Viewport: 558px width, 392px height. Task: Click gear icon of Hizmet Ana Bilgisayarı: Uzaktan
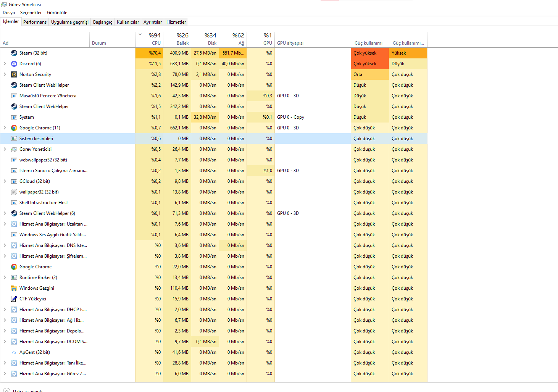pyautogui.click(x=14, y=224)
